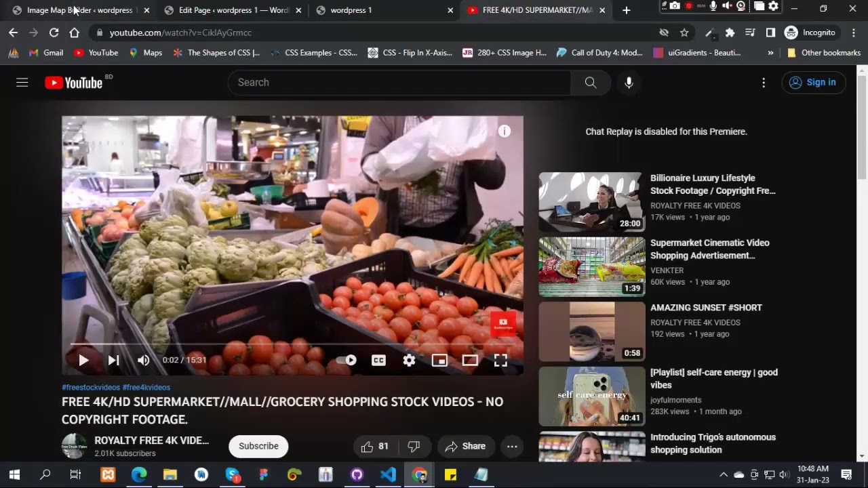Go back in browser history

point(13,33)
